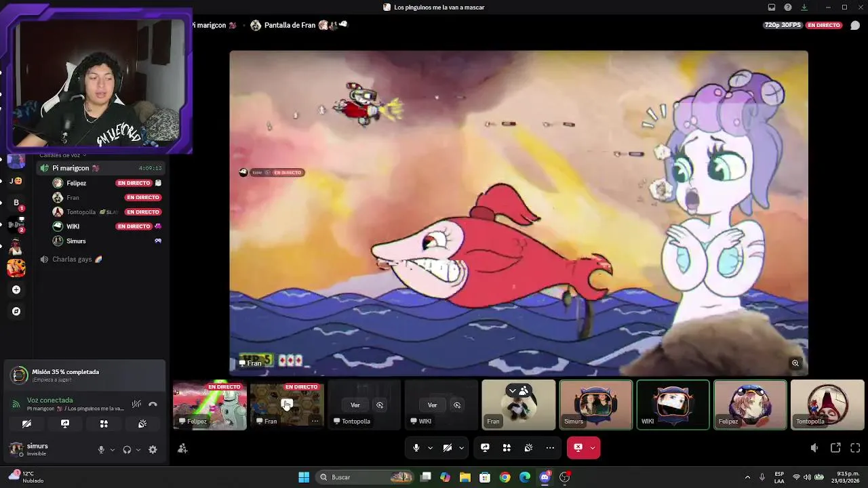
Task: Open soundboard button in voice panel
Action: click(x=142, y=424)
